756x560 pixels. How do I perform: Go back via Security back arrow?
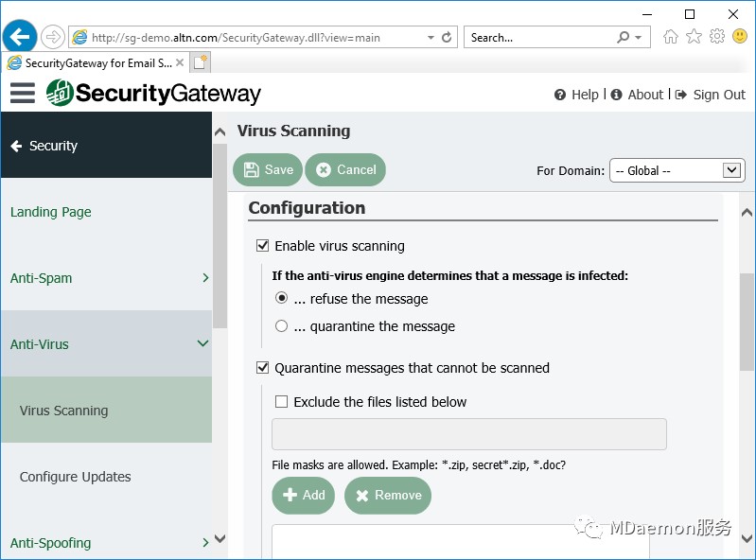[x=16, y=146]
